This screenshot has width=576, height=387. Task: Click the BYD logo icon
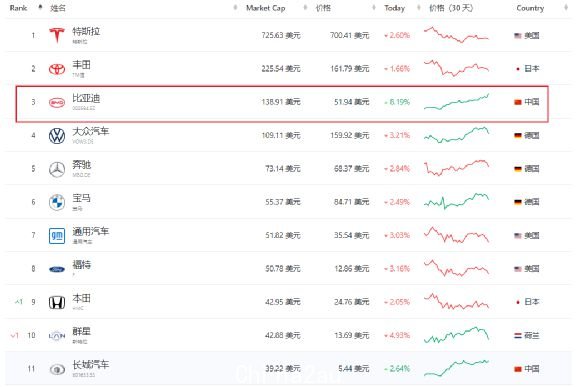click(x=57, y=102)
